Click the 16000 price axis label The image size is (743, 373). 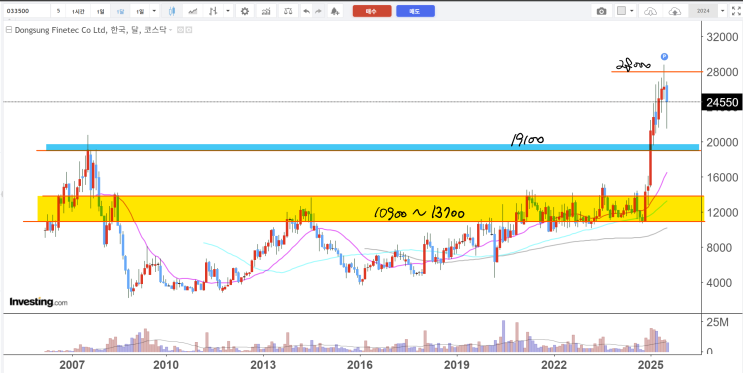[722, 177]
